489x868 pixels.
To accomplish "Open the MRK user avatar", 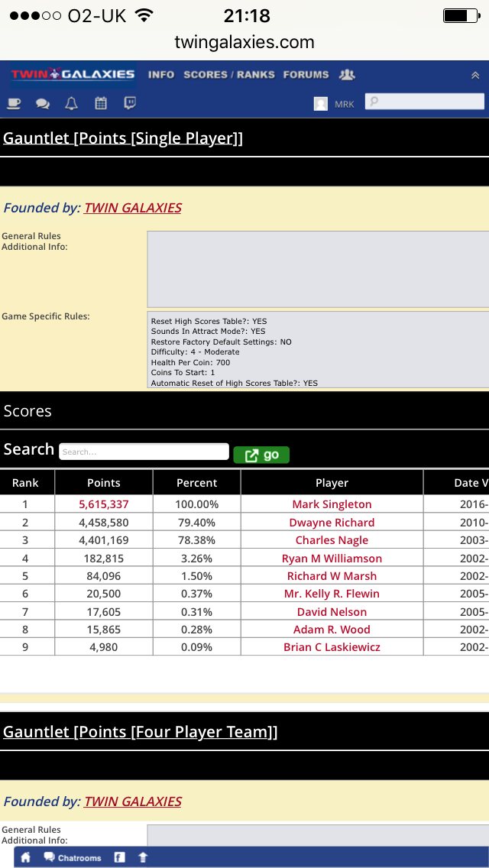I will point(321,103).
